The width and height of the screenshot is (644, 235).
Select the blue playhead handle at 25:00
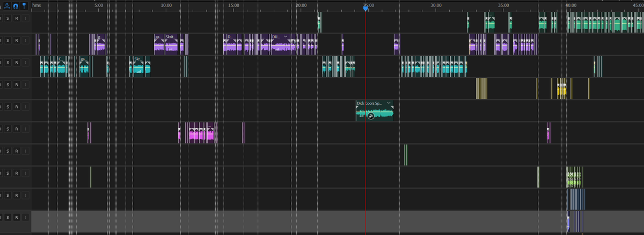(365, 8)
